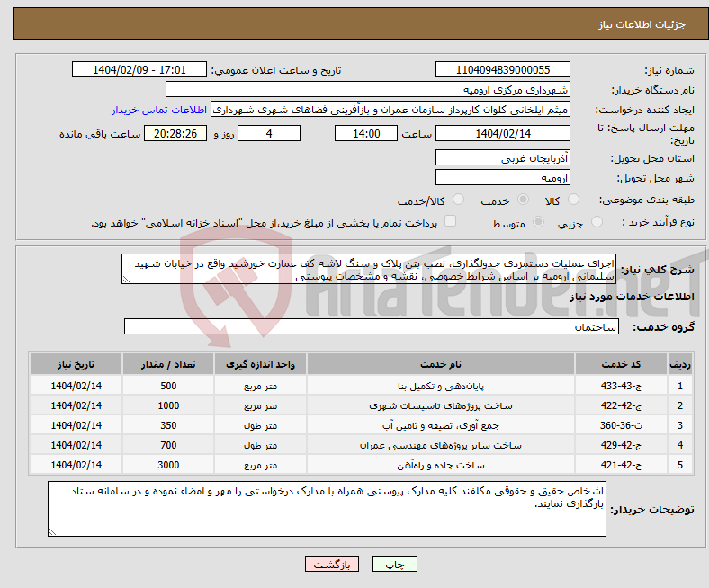Click quantity cell 350

click(x=168, y=426)
